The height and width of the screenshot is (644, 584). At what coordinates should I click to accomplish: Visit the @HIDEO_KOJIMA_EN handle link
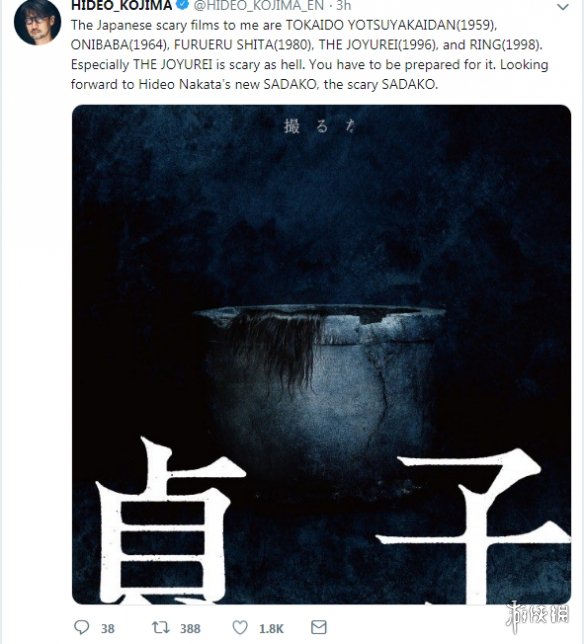click(x=259, y=5)
